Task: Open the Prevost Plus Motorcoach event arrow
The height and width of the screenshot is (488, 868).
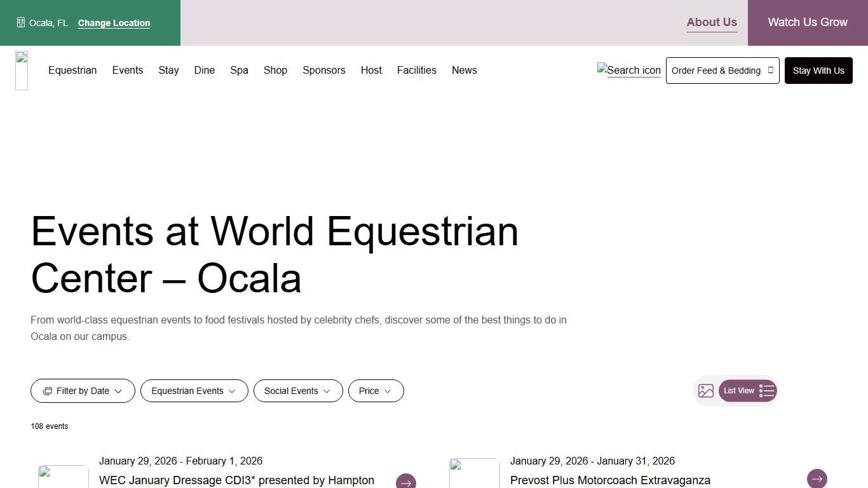Action: click(817, 478)
